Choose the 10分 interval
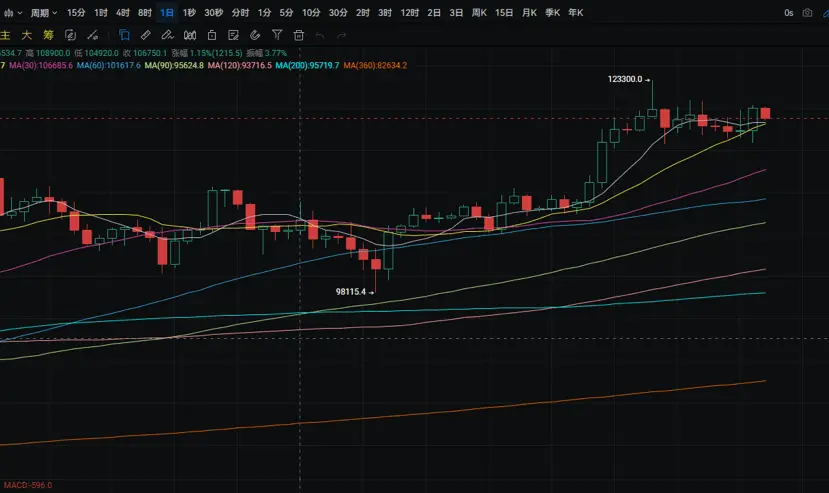 311,13
